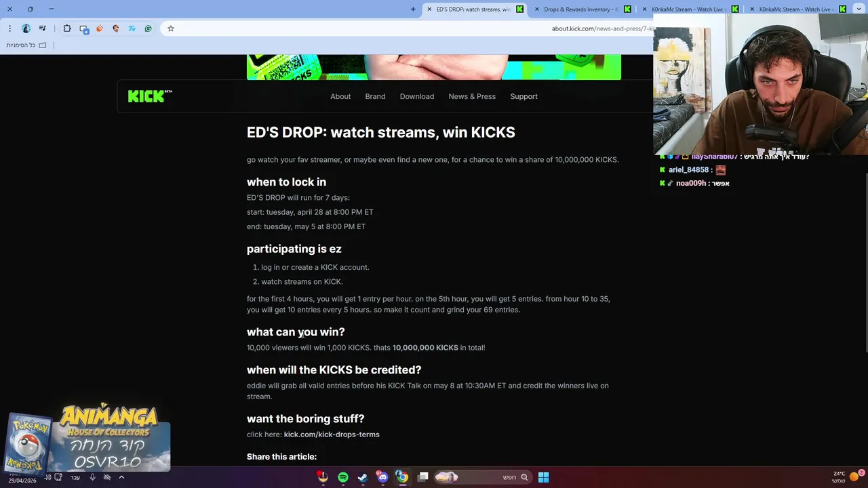Open the volume speaker tray icon

[47, 477]
